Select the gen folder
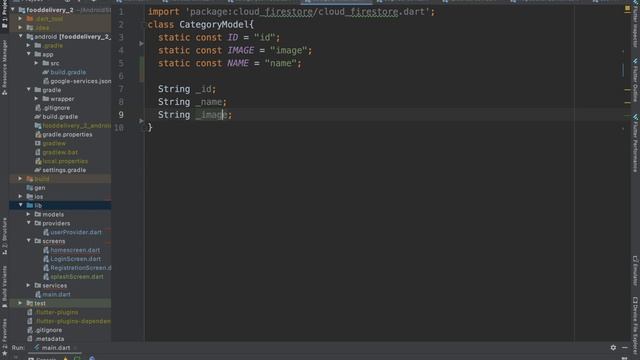The image size is (640, 360). coord(36,188)
